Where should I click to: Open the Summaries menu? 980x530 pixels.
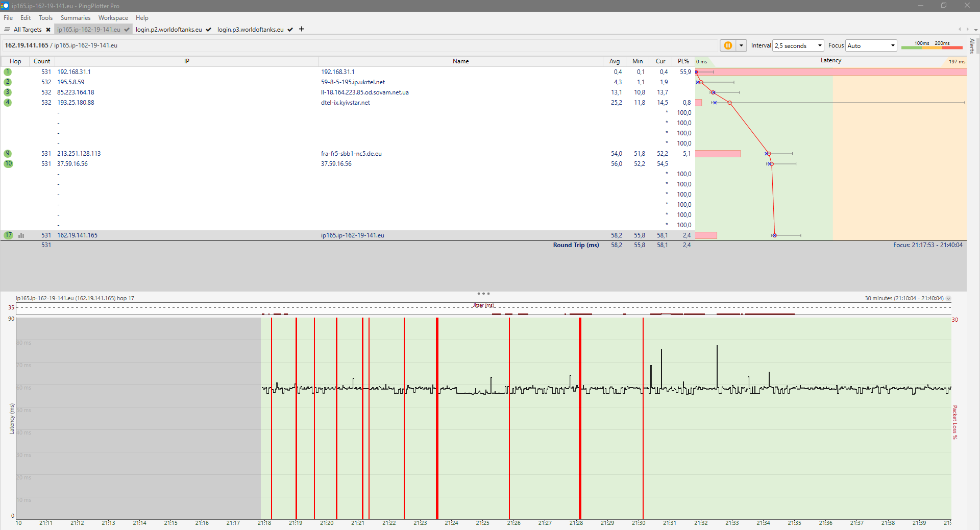click(75, 18)
